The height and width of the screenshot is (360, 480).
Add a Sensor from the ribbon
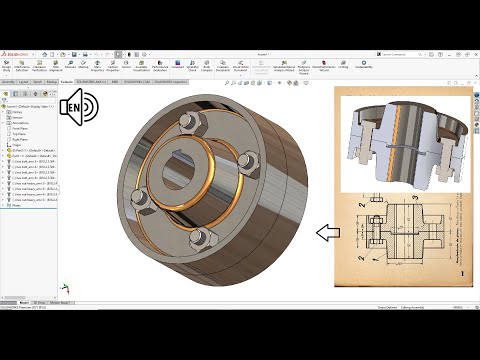pos(126,65)
